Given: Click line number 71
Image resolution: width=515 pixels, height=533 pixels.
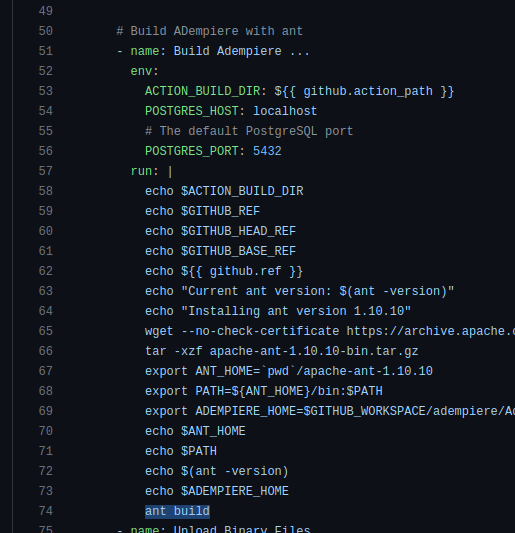Looking at the screenshot, I should point(46,451).
